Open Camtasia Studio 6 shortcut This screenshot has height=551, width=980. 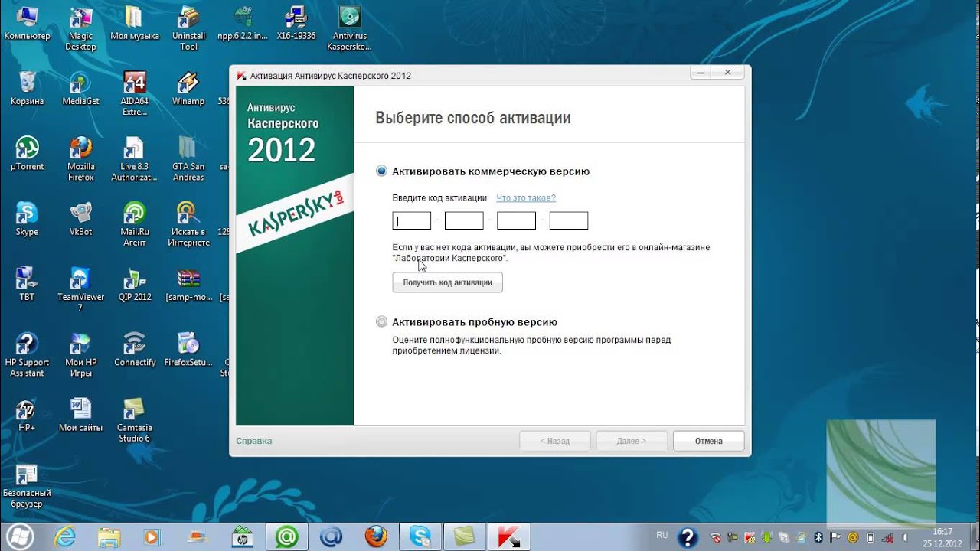[x=135, y=420]
